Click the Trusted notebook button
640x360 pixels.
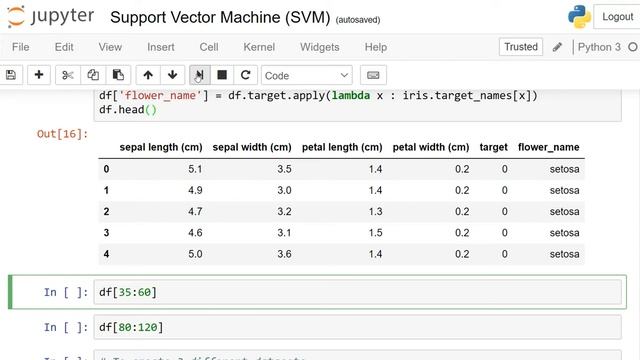[x=521, y=47]
